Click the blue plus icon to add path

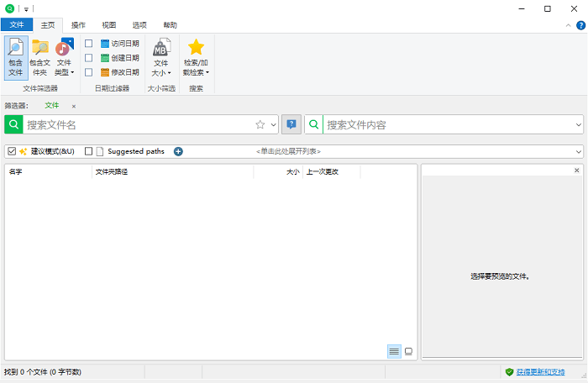(178, 151)
